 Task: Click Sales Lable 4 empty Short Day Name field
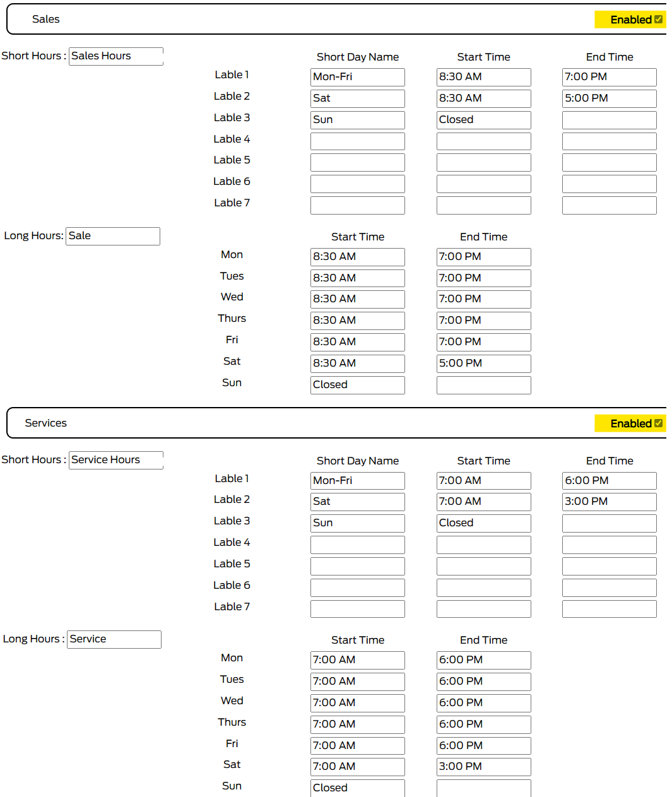358,141
